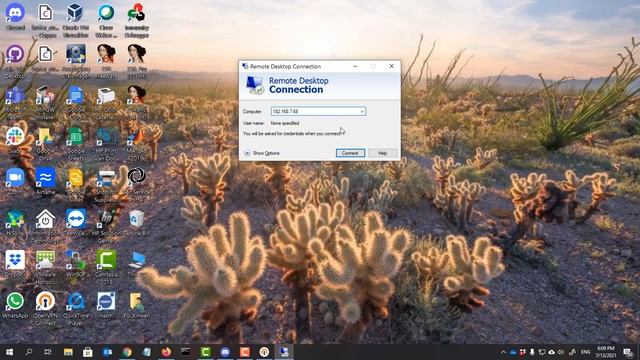Click the Connect button in Remote Desktop Connection
The image size is (640, 360).
(350, 153)
